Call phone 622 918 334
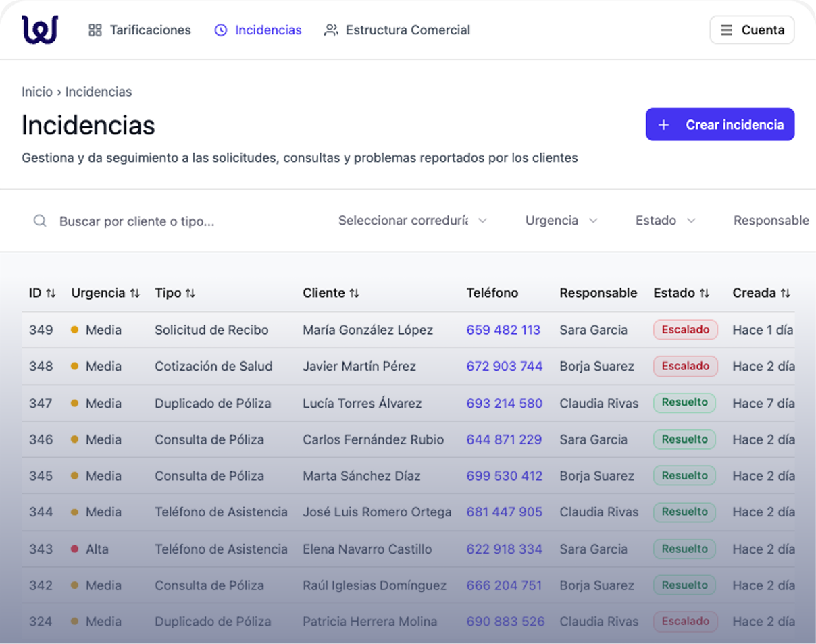Image resolution: width=816 pixels, height=644 pixels. pyautogui.click(x=505, y=549)
